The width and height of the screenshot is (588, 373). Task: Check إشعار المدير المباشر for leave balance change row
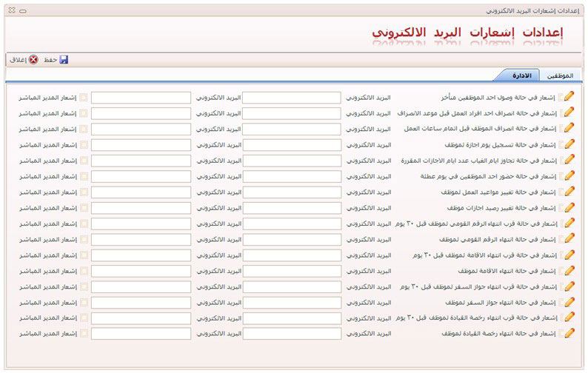84,208
